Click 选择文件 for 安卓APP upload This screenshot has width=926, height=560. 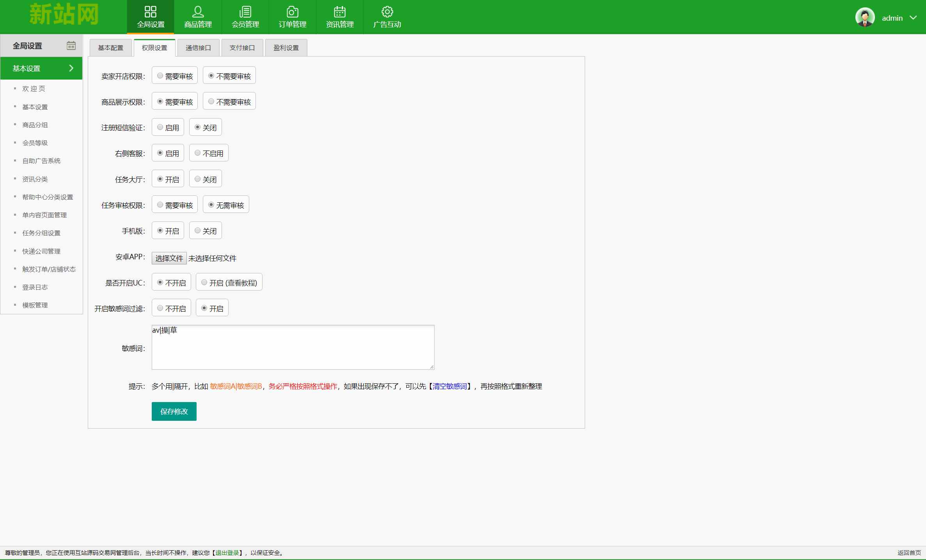pyautogui.click(x=169, y=258)
